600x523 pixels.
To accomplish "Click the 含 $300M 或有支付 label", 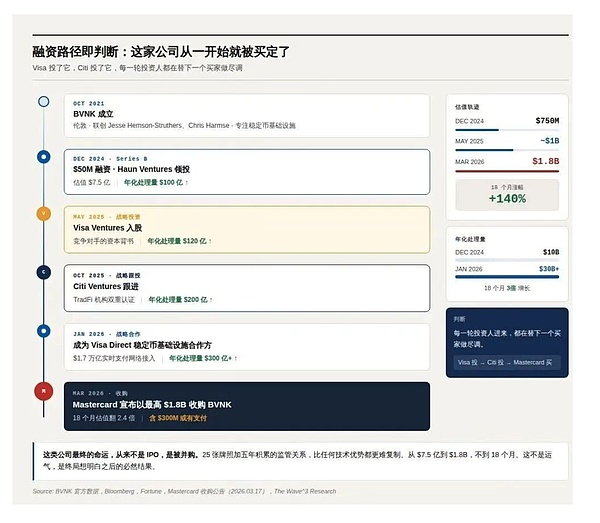I will tap(178, 417).
